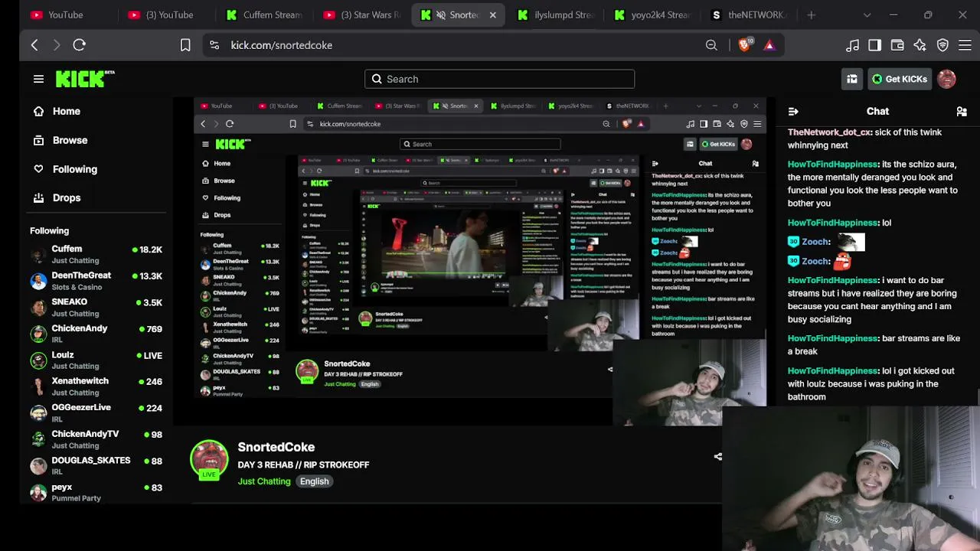Share the stream using the share icon
Image resolution: width=980 pixels, height=551 pixels.
coord(717,457)
